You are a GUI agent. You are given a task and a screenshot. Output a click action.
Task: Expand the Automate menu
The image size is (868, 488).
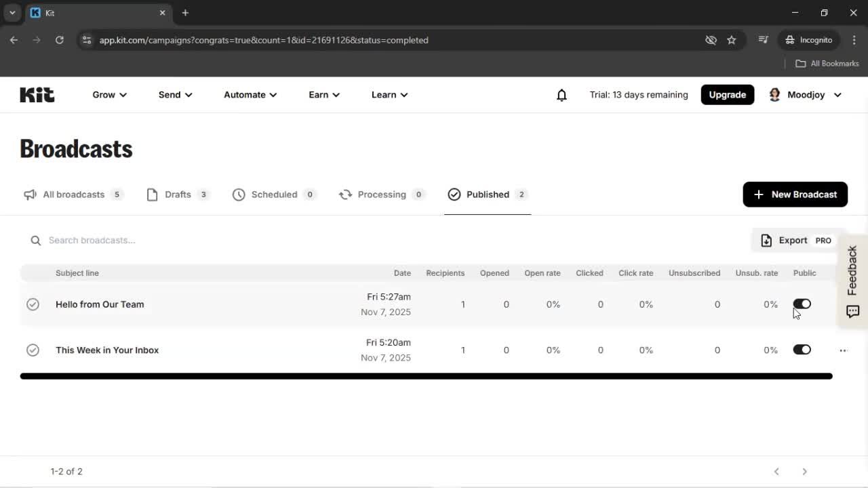pyautogui.click(x=249, y=95)
